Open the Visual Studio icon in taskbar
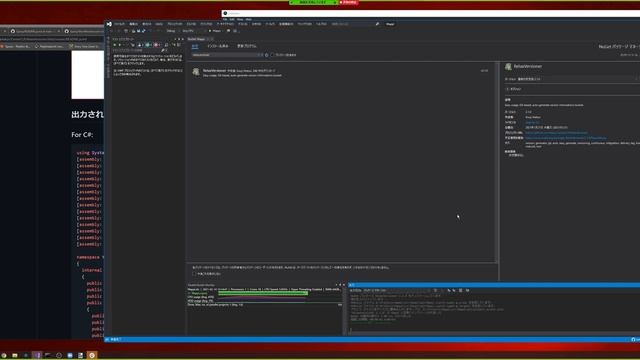Screen dimensions: 640x360 pyautogui.click(x=37, y=355)
